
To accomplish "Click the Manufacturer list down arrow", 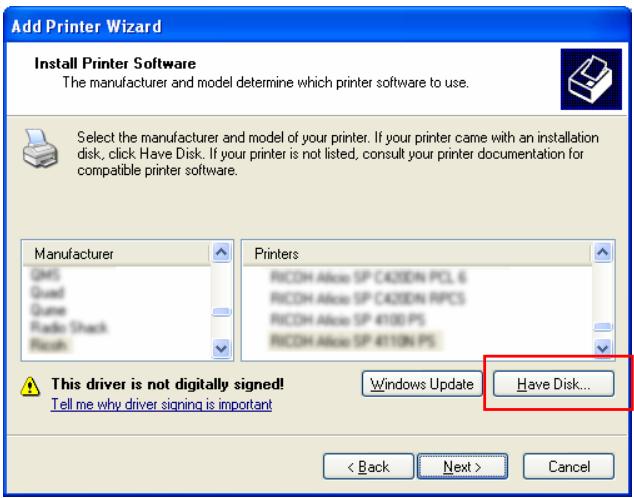I will click(221, 348).
